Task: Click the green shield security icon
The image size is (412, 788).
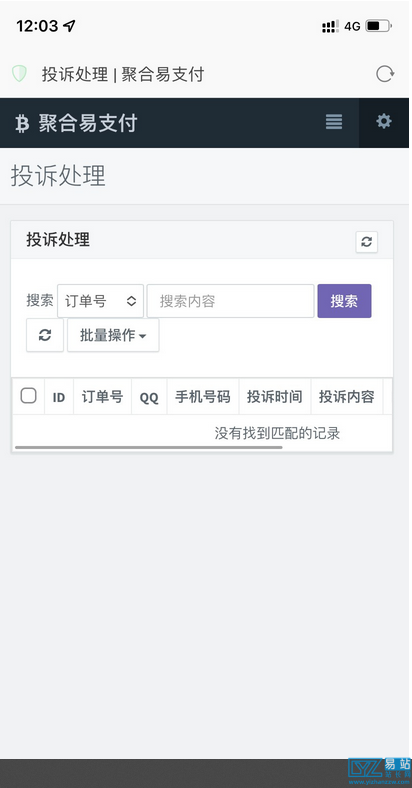Action: [x=19, y=74]
